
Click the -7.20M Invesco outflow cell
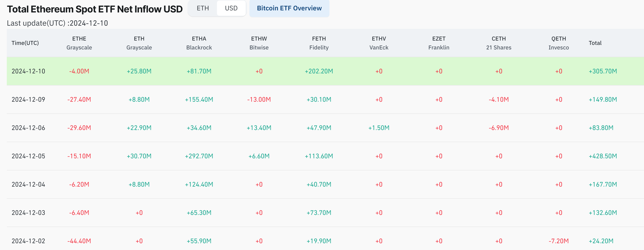click(558, 241)
